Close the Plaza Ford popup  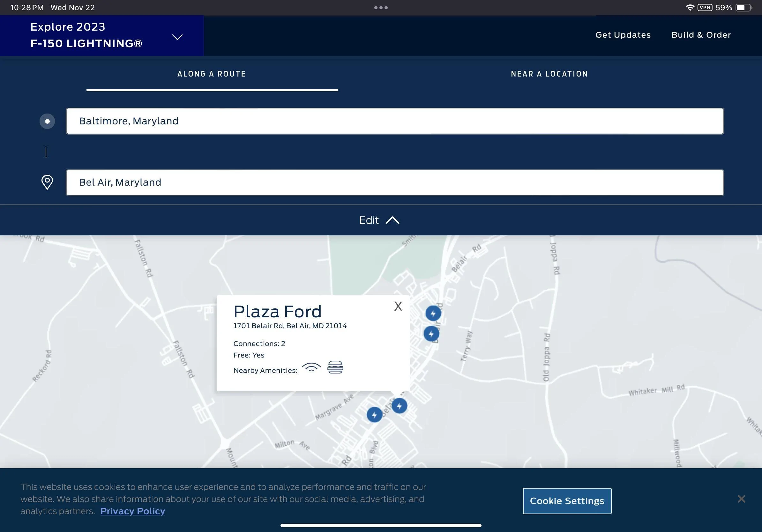point(398,306)
